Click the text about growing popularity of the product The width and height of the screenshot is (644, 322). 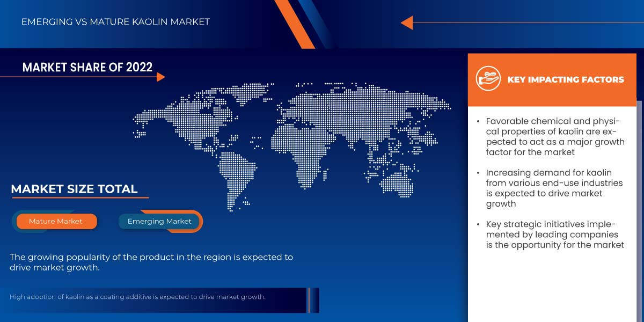coord(151,262)
